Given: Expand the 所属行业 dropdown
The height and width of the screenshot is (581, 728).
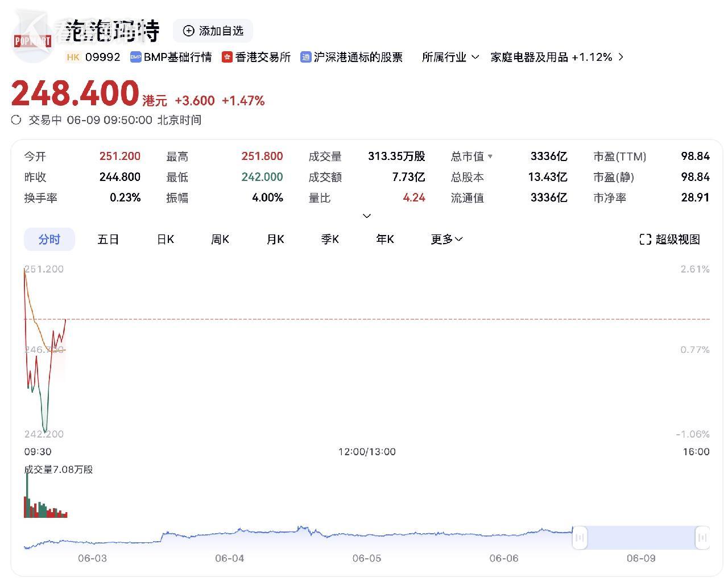Looking at the screenshot, I should (x=450, y=57).
